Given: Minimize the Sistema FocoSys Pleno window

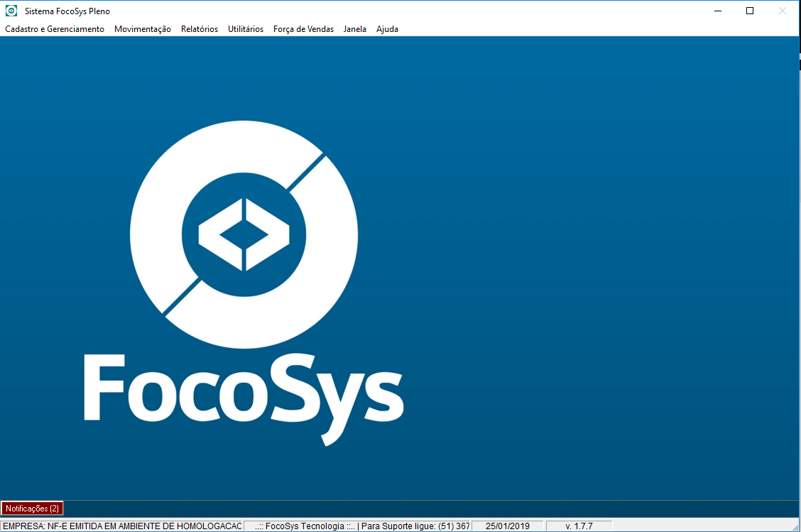Looking at the screenshot, I should tap(718, 11).
